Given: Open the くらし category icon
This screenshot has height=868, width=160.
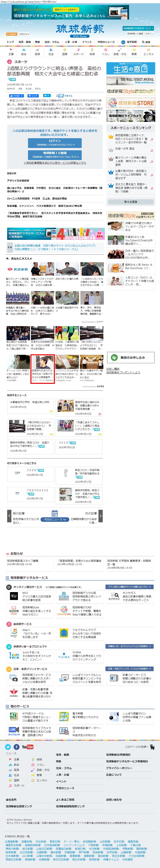Looking at the screenshot, I should (x=106, y=51).
